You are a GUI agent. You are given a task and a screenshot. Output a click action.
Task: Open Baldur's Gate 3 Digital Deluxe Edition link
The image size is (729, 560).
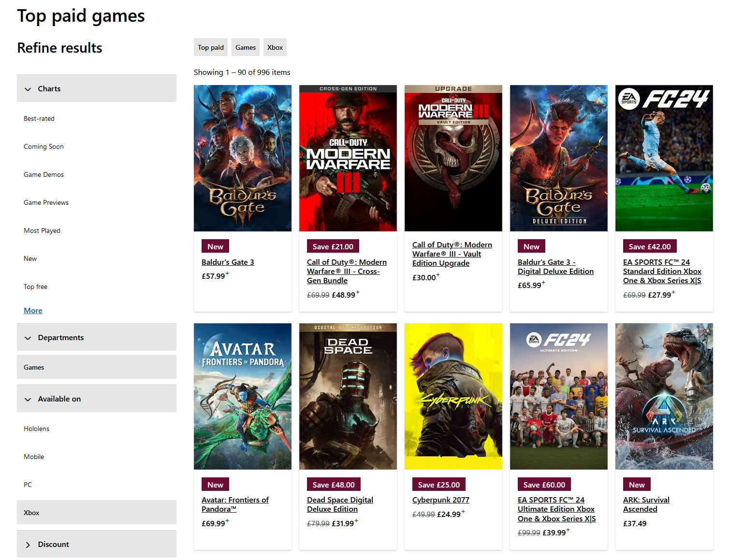(x=555, y=267)
